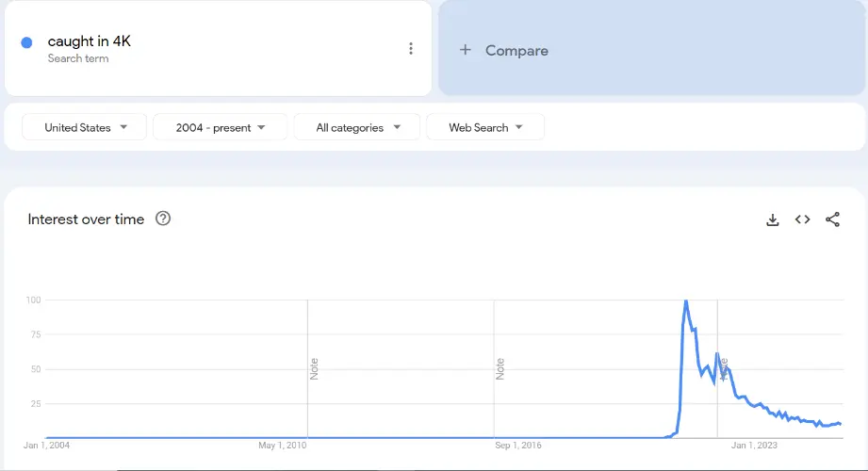Open the three-dot menu for caught in 4K
This screenshot has height=471, width=868.
click(x=411, y=49)
